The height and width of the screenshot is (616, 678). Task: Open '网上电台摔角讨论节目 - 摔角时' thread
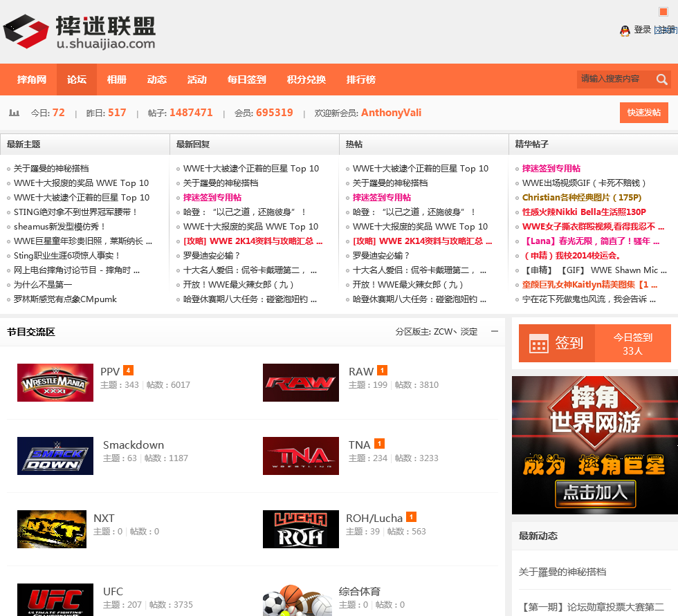click(x=77, y=270)
